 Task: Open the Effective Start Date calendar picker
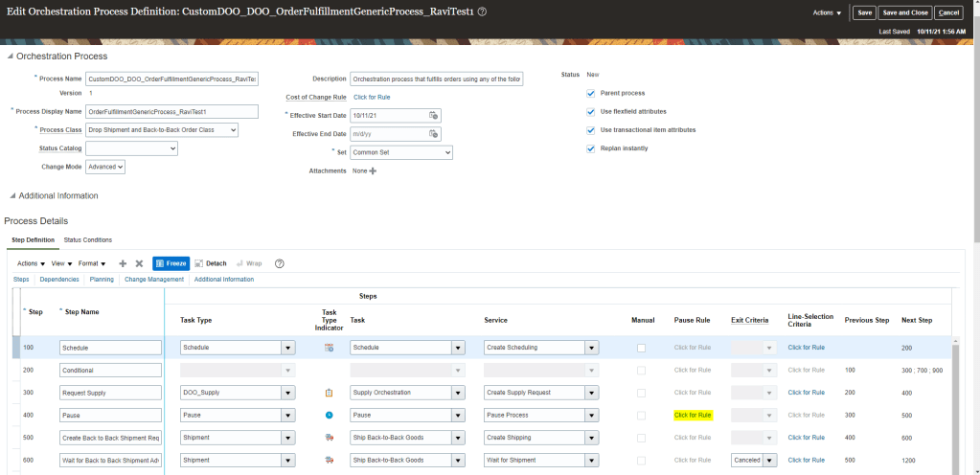[x=433, y=115]
